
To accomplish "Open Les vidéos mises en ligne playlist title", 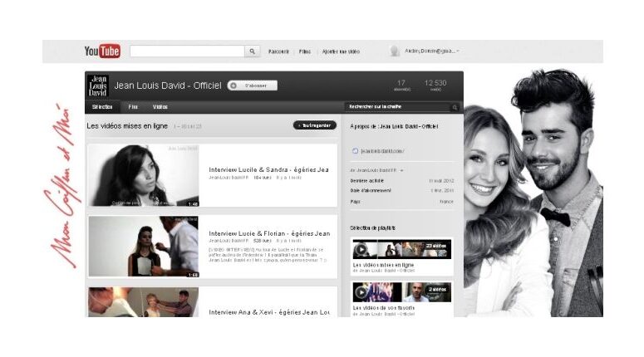I will pos(383,265).
